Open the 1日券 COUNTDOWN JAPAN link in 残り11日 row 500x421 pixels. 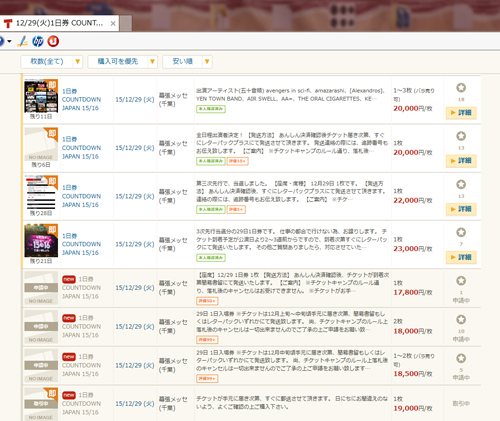(x=81, y=99)
